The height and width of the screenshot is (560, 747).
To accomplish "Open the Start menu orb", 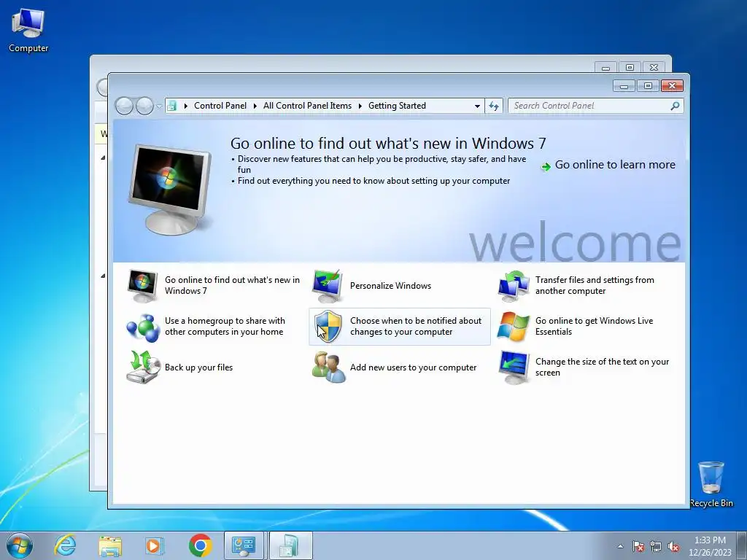I will tap(20, 545).
